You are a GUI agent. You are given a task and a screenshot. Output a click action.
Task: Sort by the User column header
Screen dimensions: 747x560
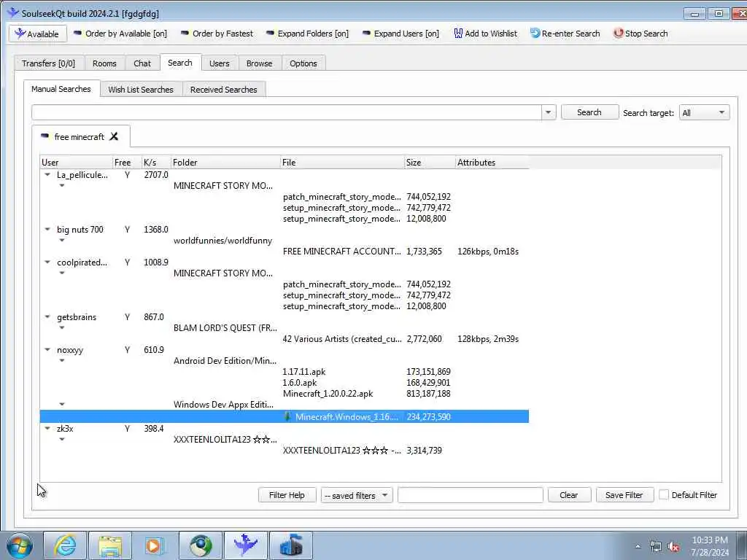click(x=76, y=163)
